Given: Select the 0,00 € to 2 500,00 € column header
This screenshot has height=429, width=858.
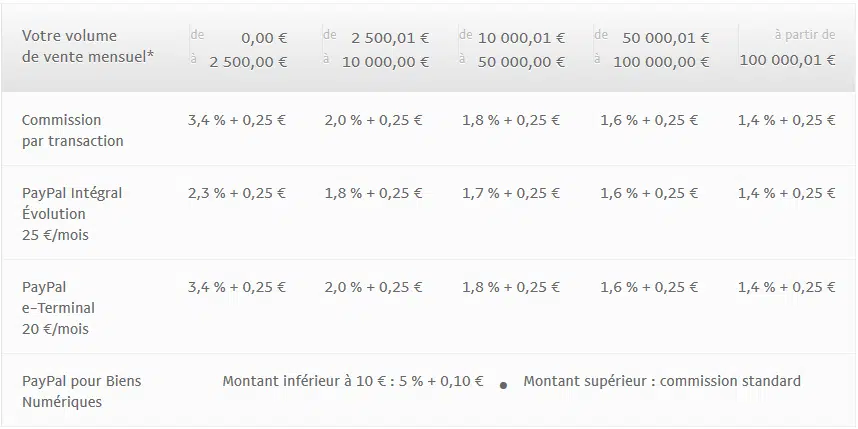Looking at the screenshot, I should point(239,49).
